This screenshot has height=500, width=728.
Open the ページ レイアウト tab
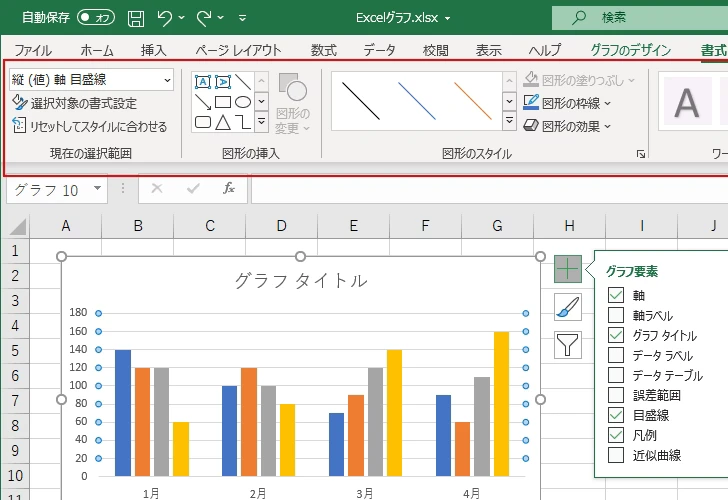coord(238,50)
